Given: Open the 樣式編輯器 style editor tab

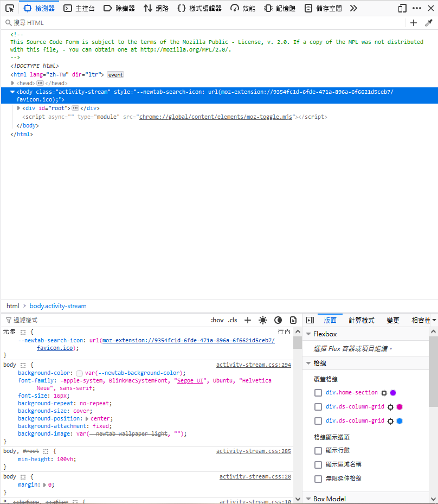Looking at the screenshot, I should (x=199, y=8).
